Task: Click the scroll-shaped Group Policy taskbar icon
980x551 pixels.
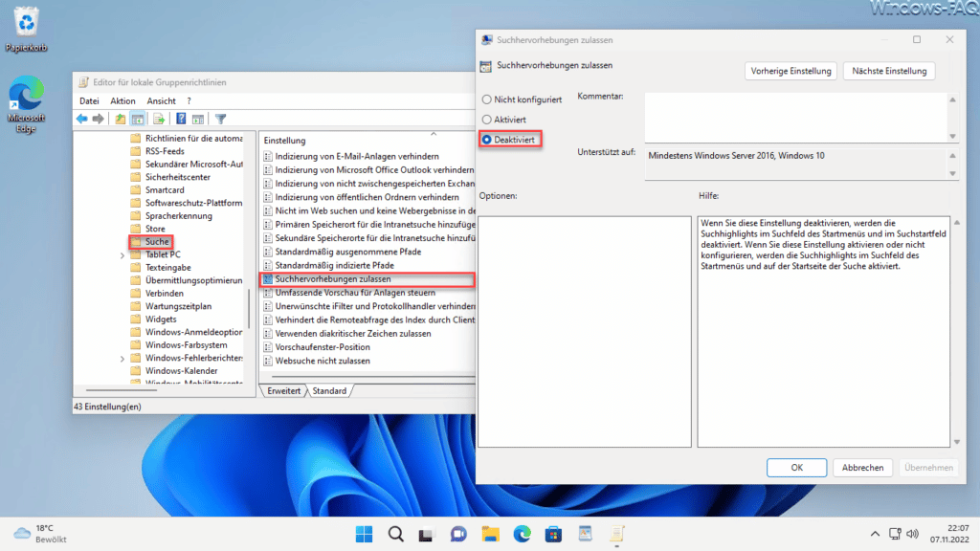Action: click(617, 534)
